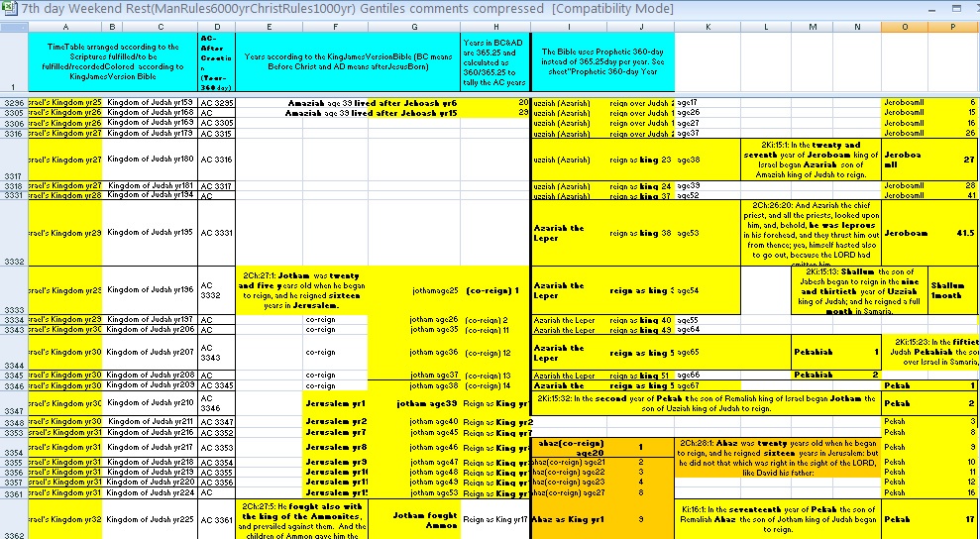980x539 pixels.
Task: Select row header 3317
Action: [14, 160]
